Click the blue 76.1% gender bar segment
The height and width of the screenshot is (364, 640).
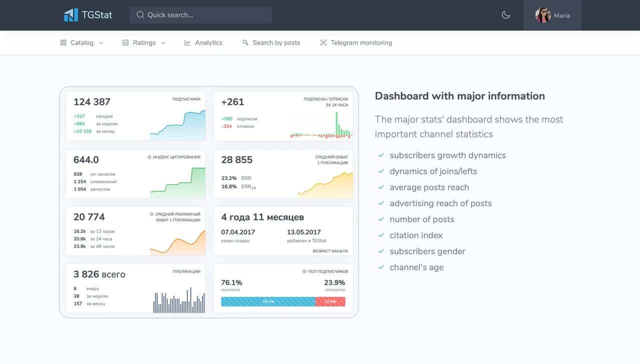click(x=268, y=301)
